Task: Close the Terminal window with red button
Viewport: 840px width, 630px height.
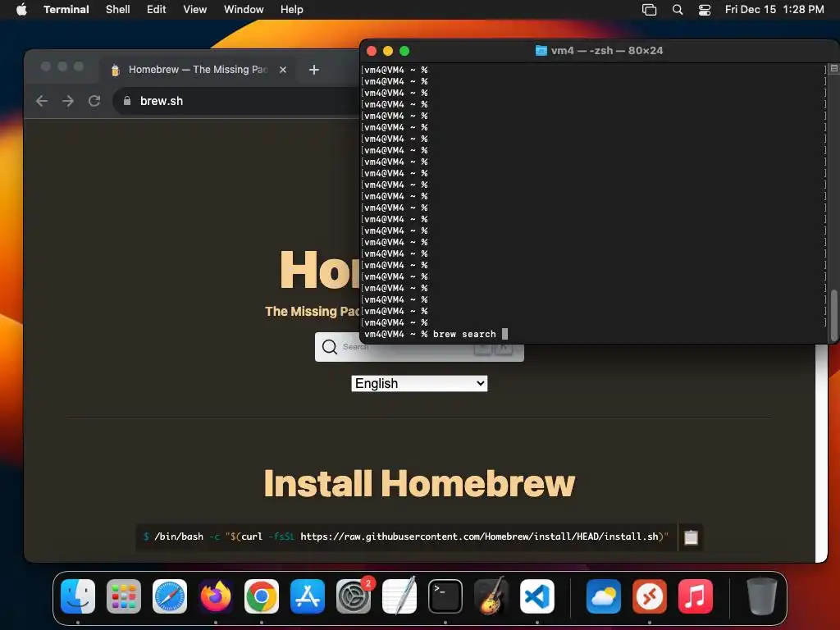Action: pos(372,51)
